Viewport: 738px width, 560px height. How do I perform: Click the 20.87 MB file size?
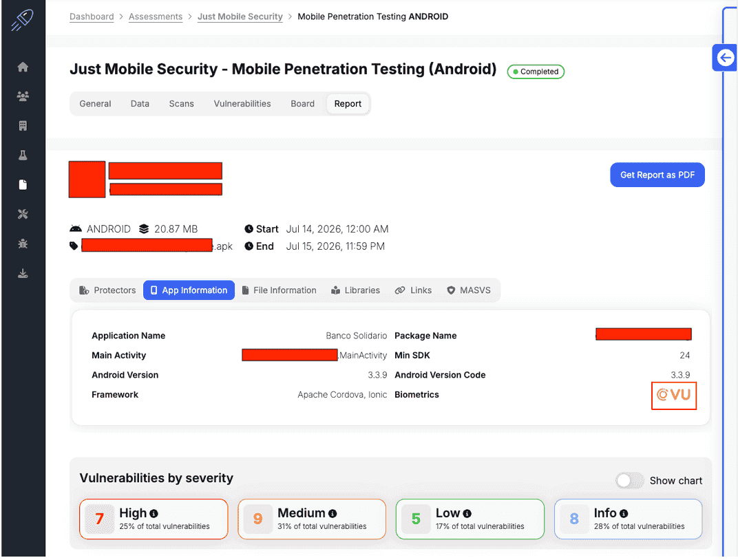pos(176,229)
